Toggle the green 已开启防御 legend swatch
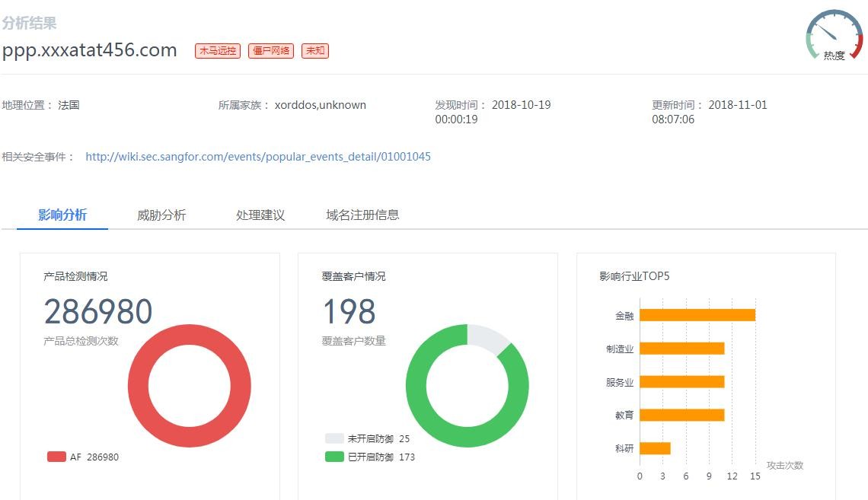The height and width of the screenshot is (500, 868). point(334,457)
